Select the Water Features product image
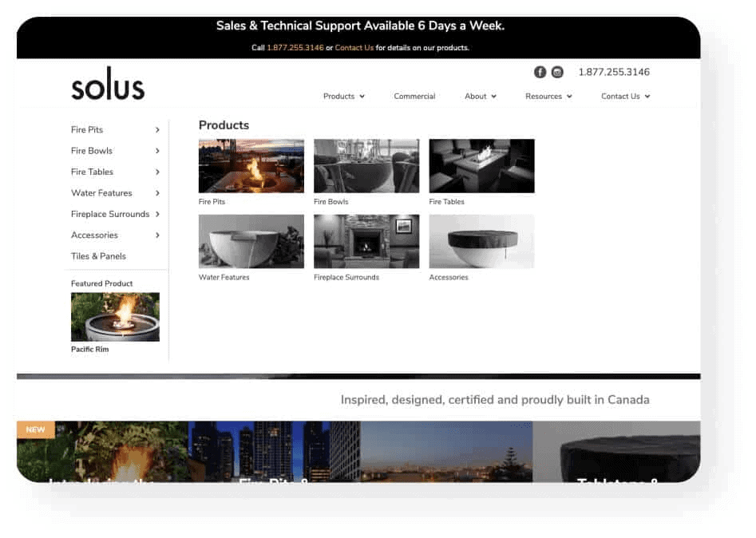Viewport: 756px width, 538px height. pyautogui.click(x=251, y=240)
